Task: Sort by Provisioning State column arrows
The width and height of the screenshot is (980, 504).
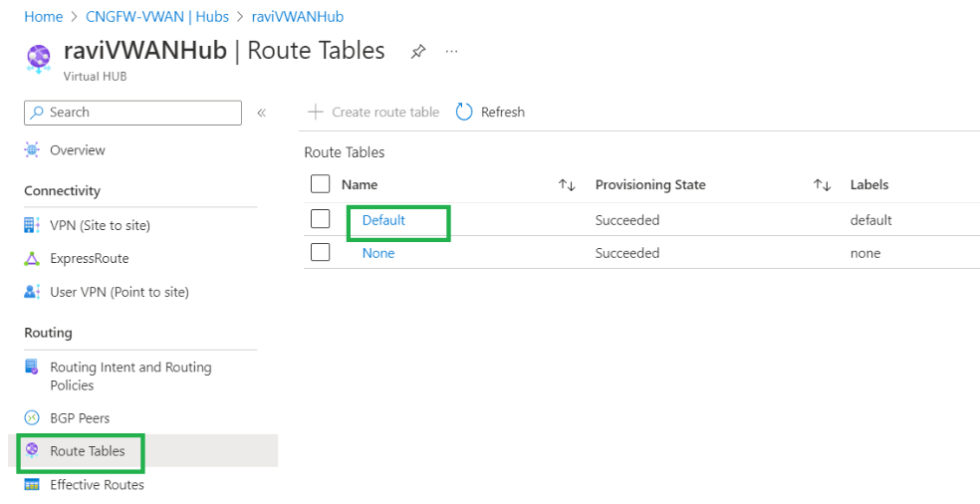Action: point(822,185)
